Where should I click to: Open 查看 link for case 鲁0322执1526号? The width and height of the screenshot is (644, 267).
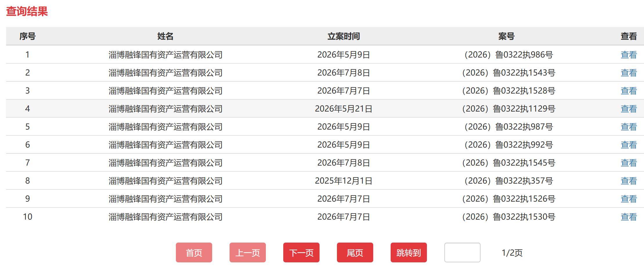[x=629, y=199]
